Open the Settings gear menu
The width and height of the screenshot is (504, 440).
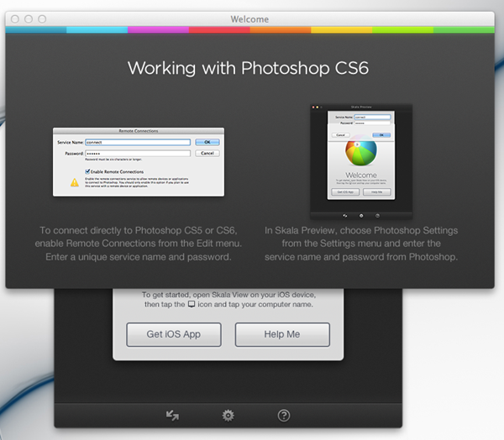[228, 416]
